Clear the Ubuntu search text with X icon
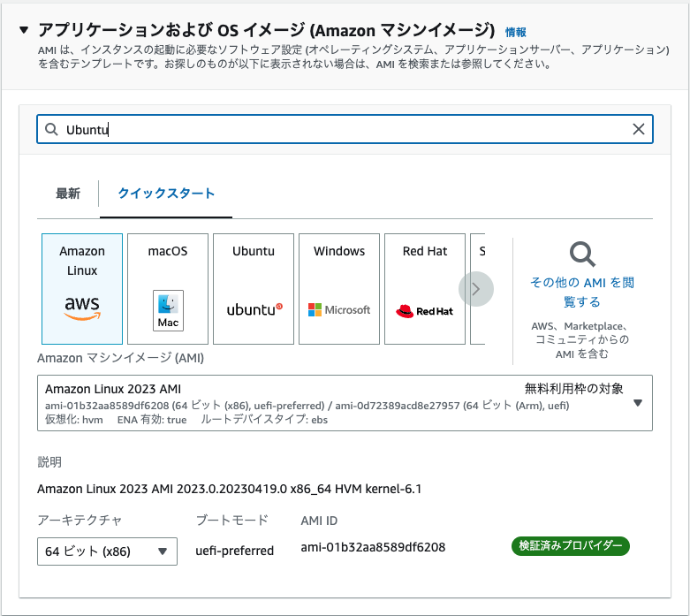 [638, 129]
